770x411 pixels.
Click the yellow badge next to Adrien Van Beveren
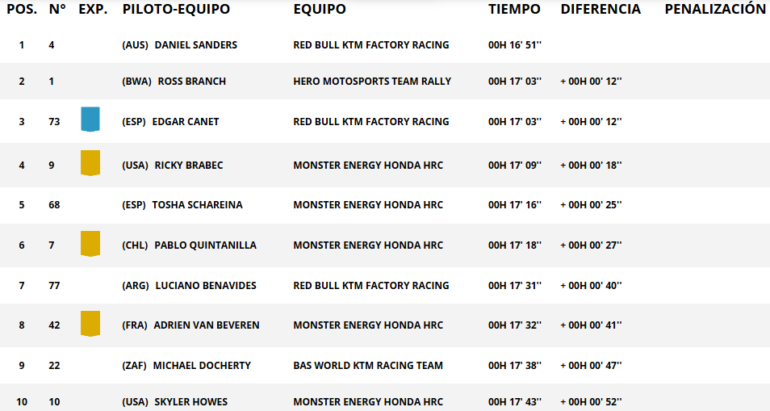[90, 324]
